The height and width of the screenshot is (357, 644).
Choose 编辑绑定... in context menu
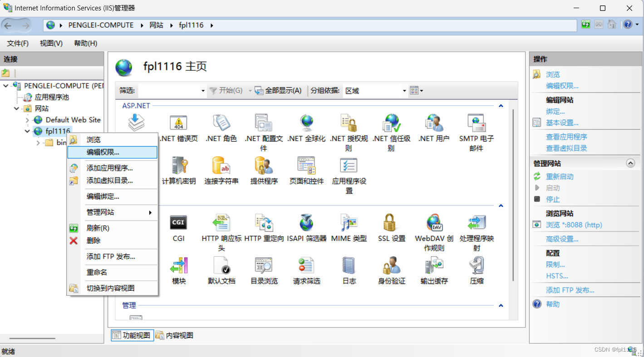[x=112, y=196]
